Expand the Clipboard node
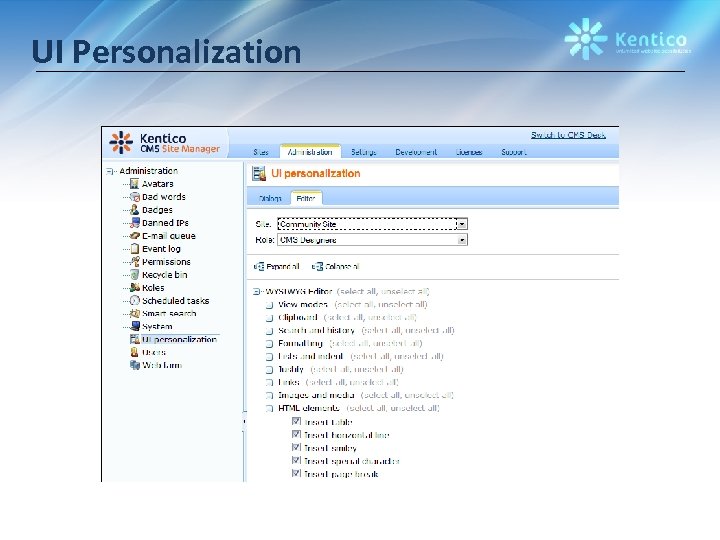This screenshot has width=720, height=540. pos(270,318)
